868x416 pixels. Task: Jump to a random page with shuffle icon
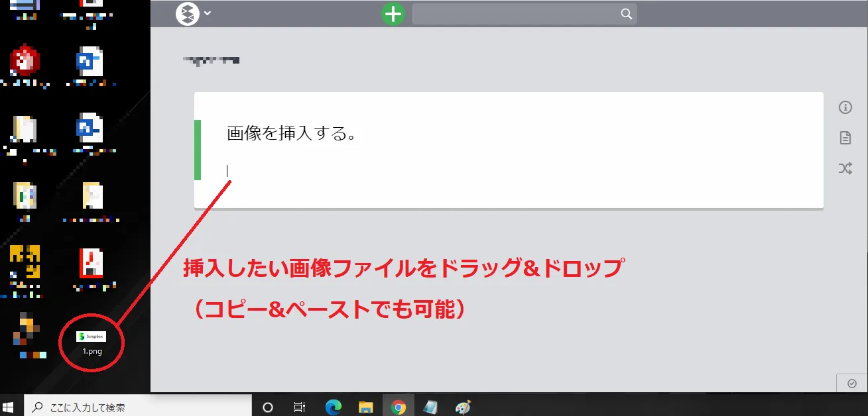[845, 168]
